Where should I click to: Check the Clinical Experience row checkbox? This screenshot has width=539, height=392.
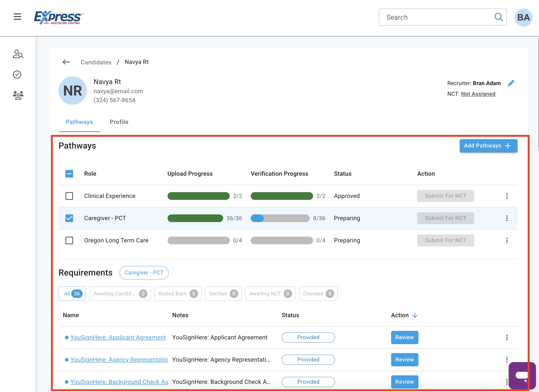(x=69, y=196)
